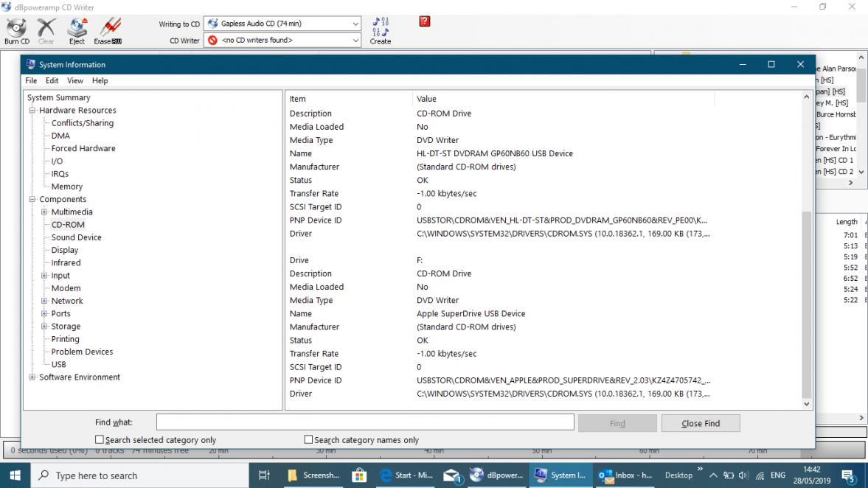Tick Search category names only checkbox
Viewport: 868px width, 488px height.
(x=309, y=440)
